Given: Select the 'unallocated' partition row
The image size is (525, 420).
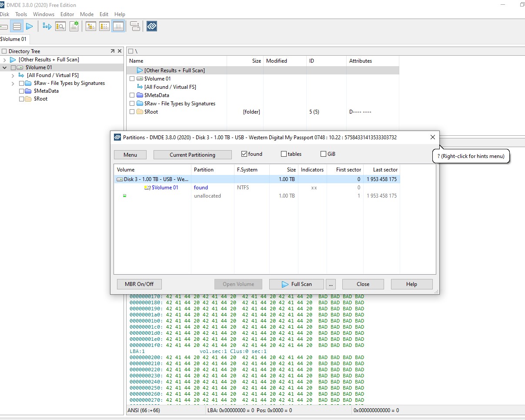Looking at the screenshot, I should [257, 196].
